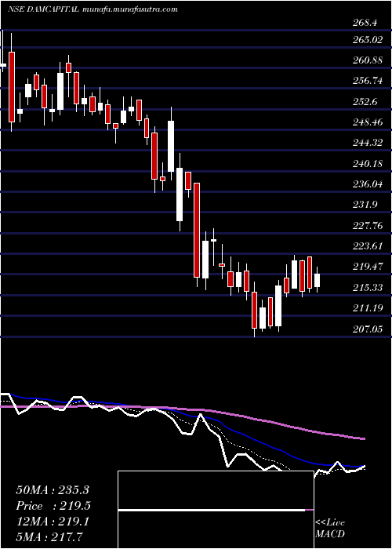The image size is (392, 549).
Task: Click the tallest red candle dropping to 218
Action: pos(197,230)
